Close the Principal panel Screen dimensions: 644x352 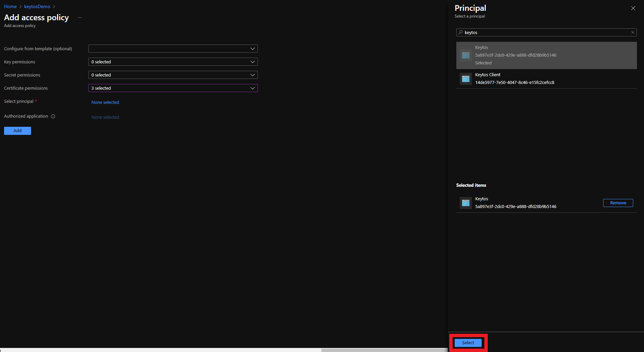click(x=633, y=8)
